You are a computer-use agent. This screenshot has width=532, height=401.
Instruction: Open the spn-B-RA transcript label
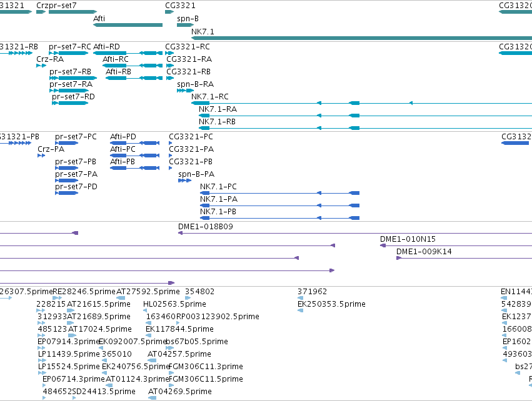(x=196, y=84)
